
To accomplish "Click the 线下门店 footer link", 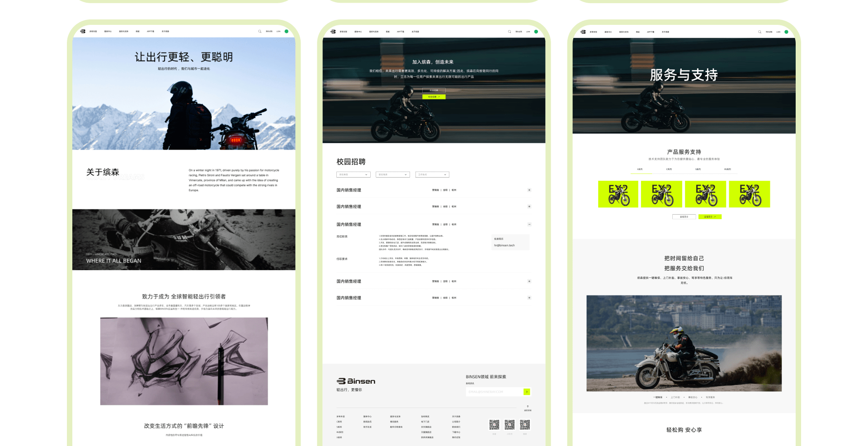I will (x=425, y=422).
